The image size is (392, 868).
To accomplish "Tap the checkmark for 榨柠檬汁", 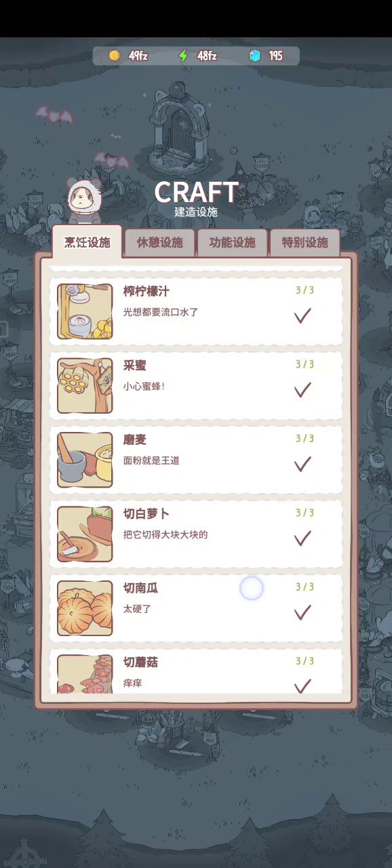I will (302, 315).
